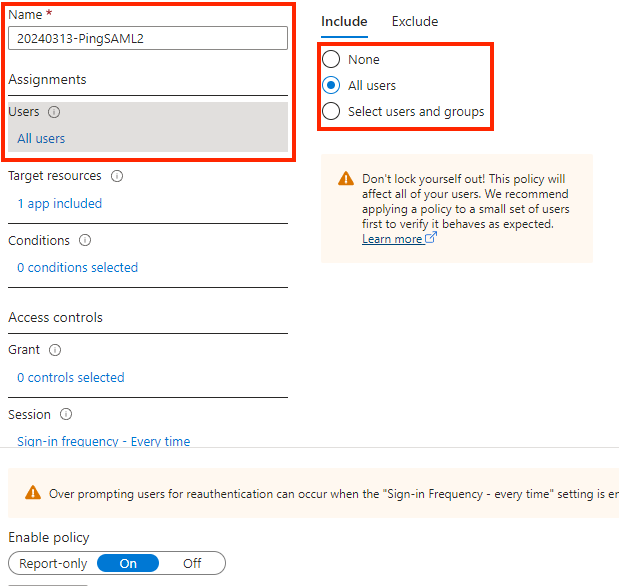The height and width of the screenshot is (586, 619).
Task: Click the Session info icon
Action: [66, 415]
